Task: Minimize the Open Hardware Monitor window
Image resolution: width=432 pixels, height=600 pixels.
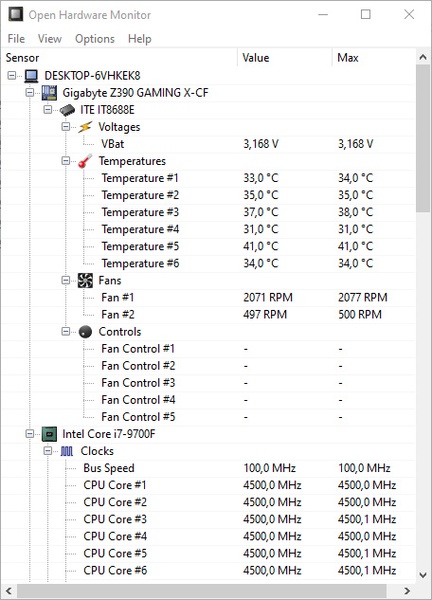Action: (323, 15)
